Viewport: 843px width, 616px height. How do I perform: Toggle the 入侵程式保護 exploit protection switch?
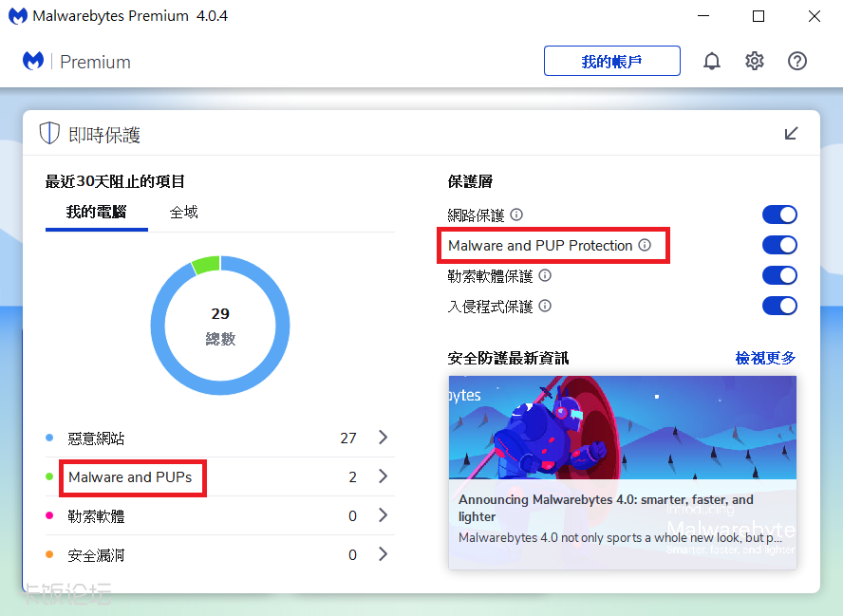pyautogui.click(x=779, y=307)
